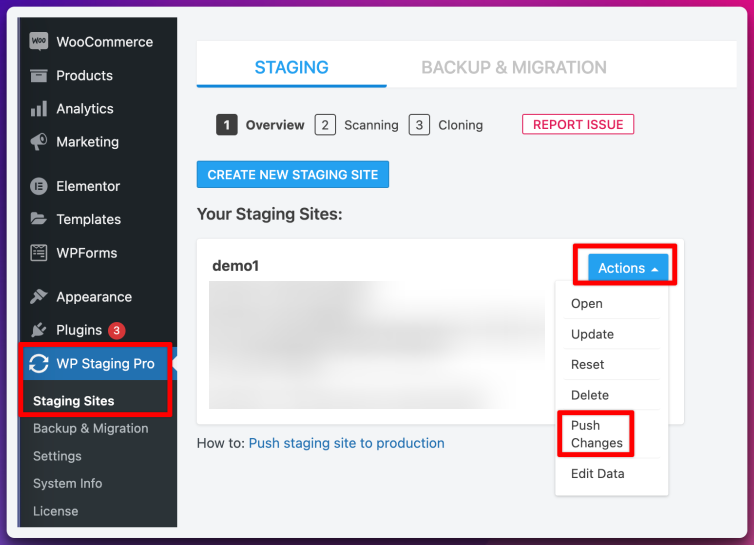Screen dimensions: 754x545
Task: Open Push staging site to production link
Action: (x=346, y=443)
